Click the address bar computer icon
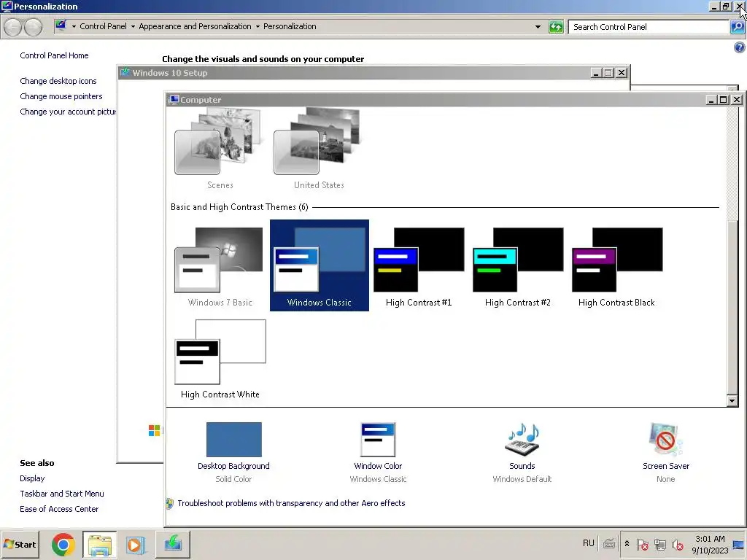This screenshot has width=747, height=560. click(61, 26)
